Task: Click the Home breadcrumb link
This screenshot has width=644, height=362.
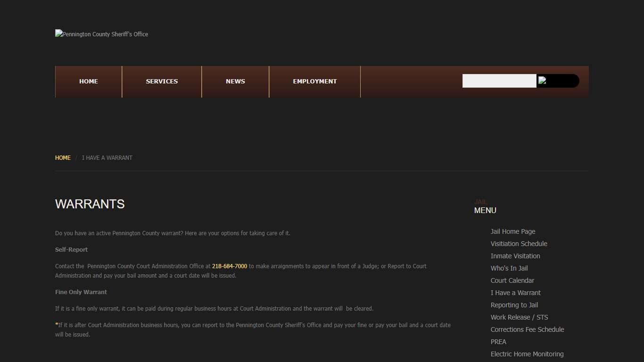Action: pos(63,158)
